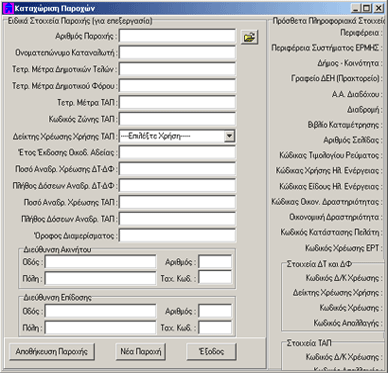The width and height of the screenshot is (388, 373).
Task: Select the Τετρ. Μέτρα Δημοτικών Τελών field
Action: 177,69
